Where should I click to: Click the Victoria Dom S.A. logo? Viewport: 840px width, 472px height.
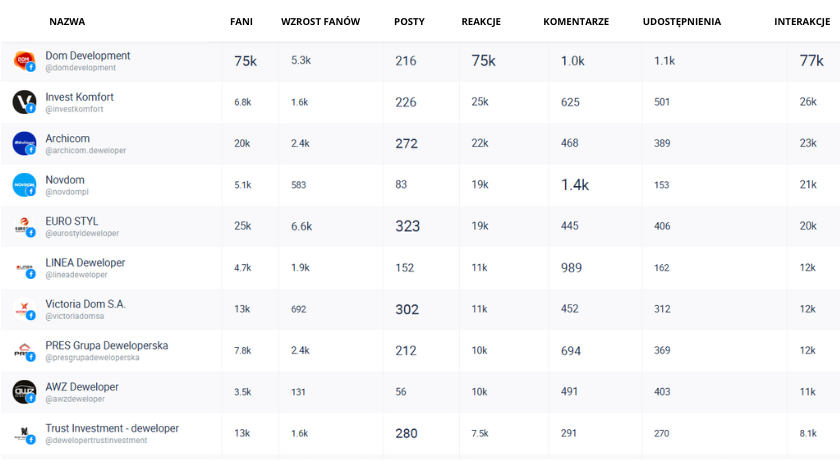click(x=24, y=309)
